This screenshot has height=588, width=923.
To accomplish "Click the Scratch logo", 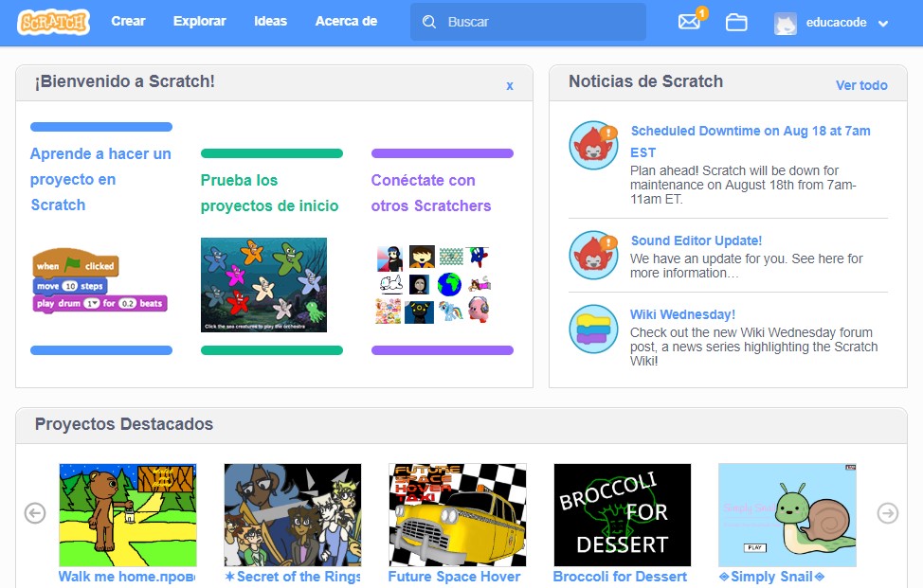I will coord(54,22).
